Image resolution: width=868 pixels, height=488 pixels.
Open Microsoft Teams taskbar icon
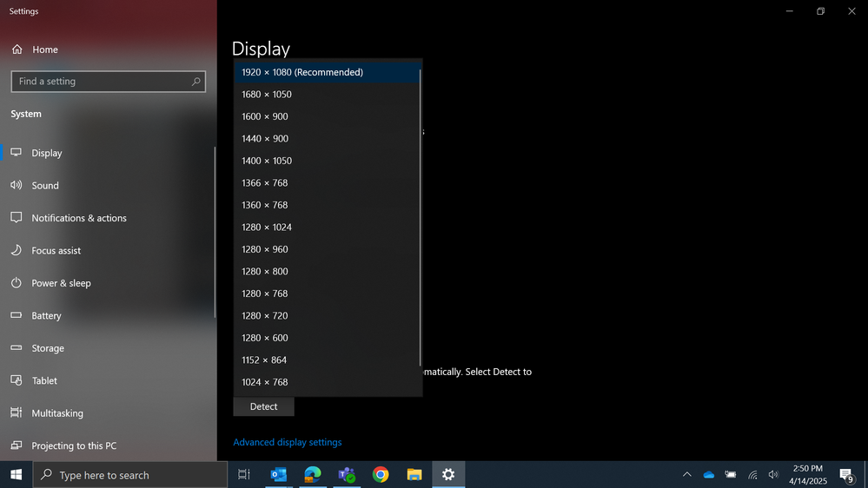(347, 475)
